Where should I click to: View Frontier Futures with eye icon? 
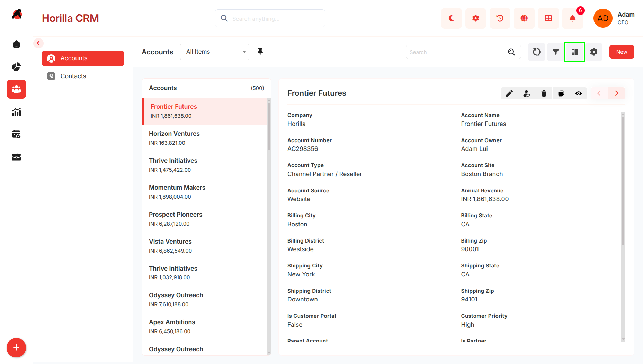[579, 93]
